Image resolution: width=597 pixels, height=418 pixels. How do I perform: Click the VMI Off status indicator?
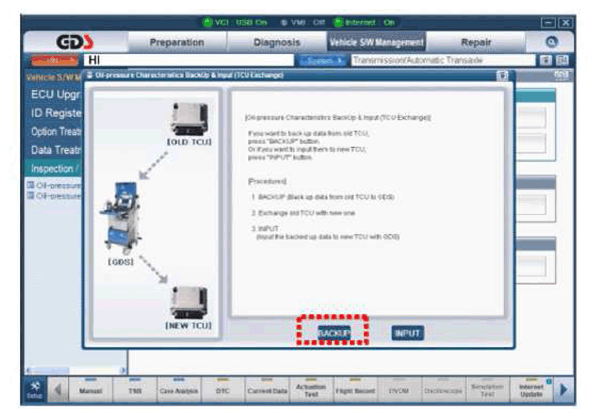(303, 22)
